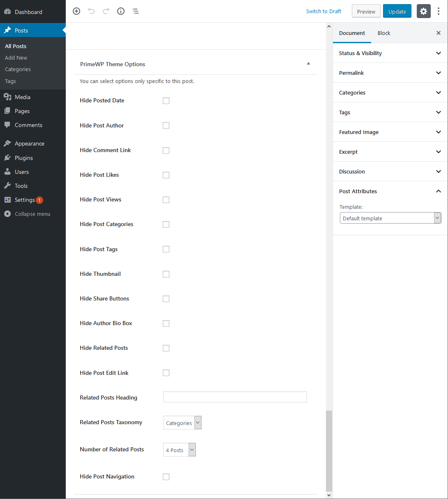Click the Appearance brush icon
448x499 pixels.
click(x=7, y=143)
